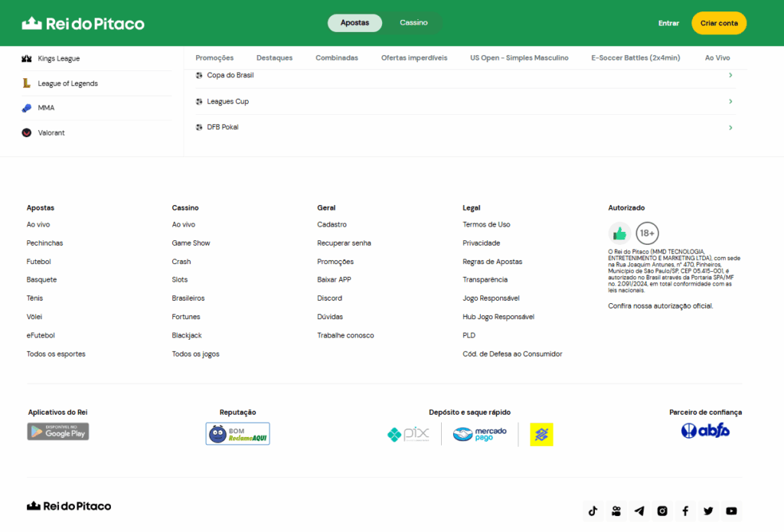Click the League of Legends gold L icon
The image size is (784, 532).
(27, 83)
